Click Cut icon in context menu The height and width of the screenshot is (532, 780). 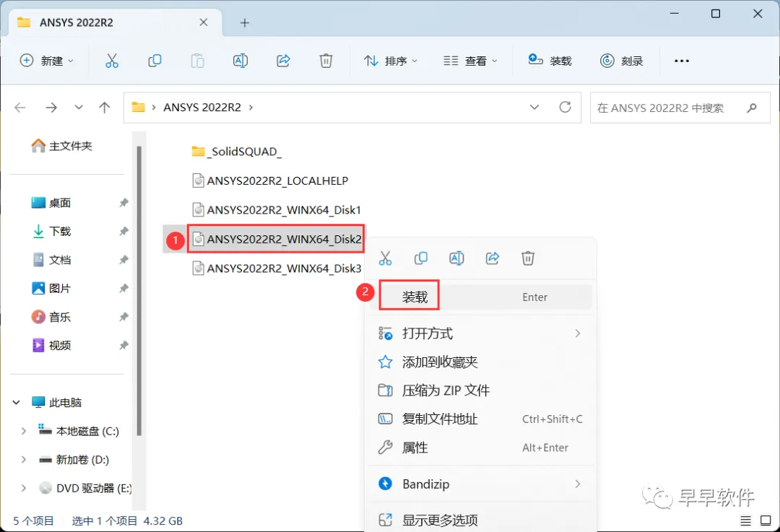pyautogui.click(x=385, y=258)
